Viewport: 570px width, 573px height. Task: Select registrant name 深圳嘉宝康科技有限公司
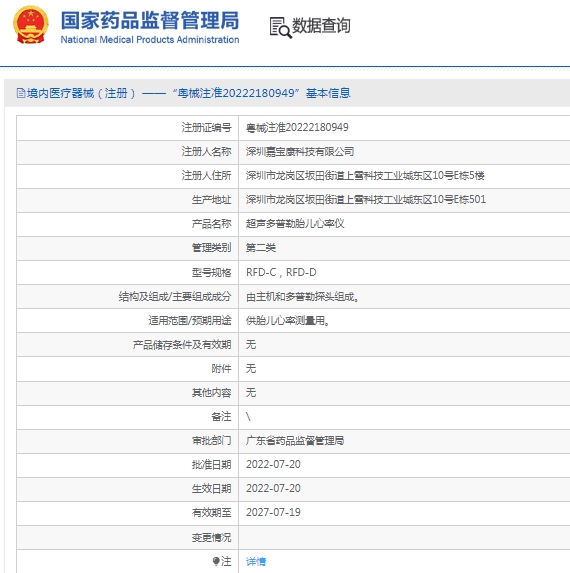point(300,151)
